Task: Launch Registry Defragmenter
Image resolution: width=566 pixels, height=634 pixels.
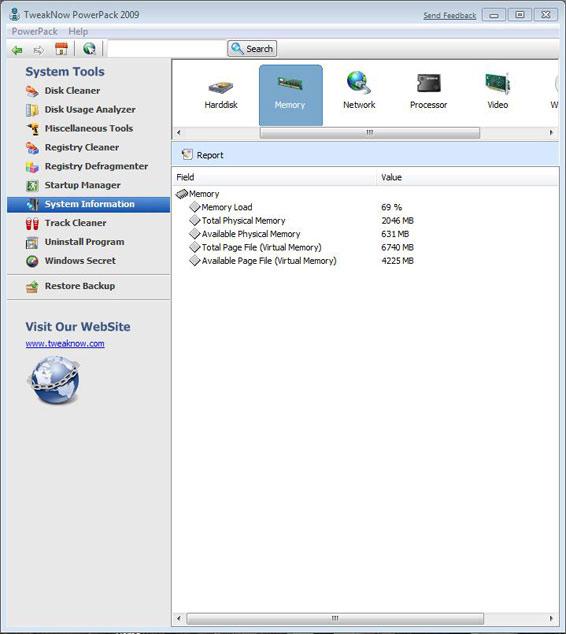Action: coord(87,167)
